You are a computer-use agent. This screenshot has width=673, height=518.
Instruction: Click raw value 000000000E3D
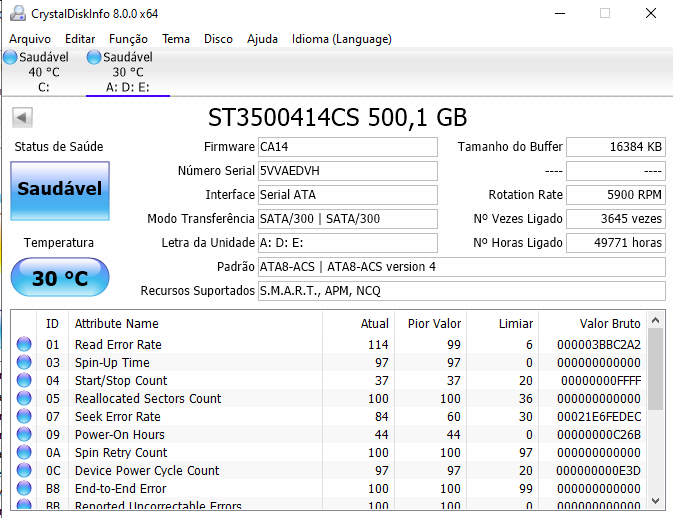pyautogui.click(x=598, y=471)
